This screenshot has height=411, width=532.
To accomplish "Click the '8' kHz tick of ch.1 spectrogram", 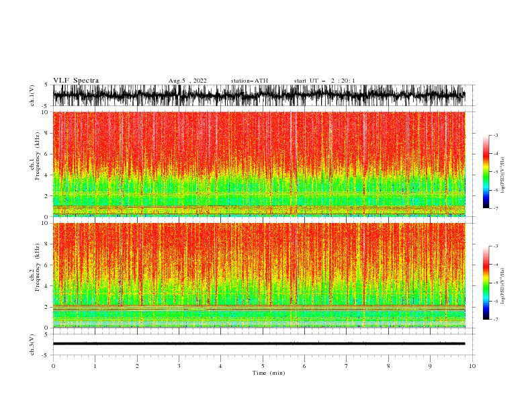I will [47, 133].
